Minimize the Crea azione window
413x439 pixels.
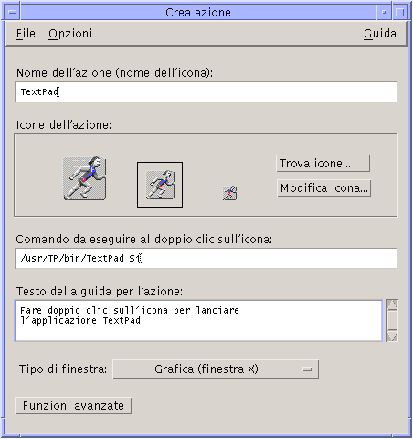pyautogui.click(x=384, y=12)
